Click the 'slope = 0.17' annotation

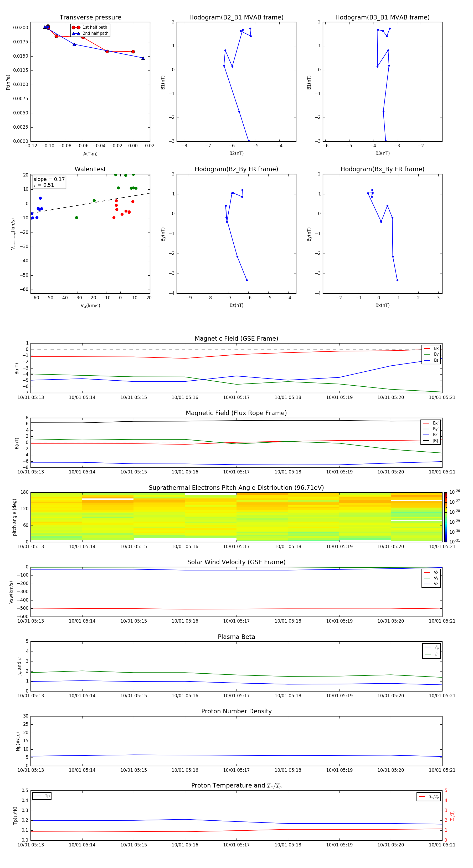pyautogui.click(x=49, y=179)
